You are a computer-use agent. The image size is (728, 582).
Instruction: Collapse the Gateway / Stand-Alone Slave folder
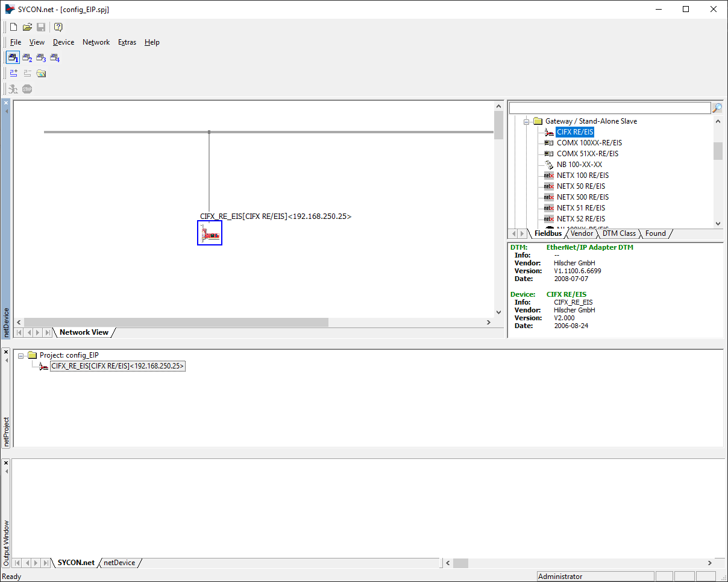point(526,121)
